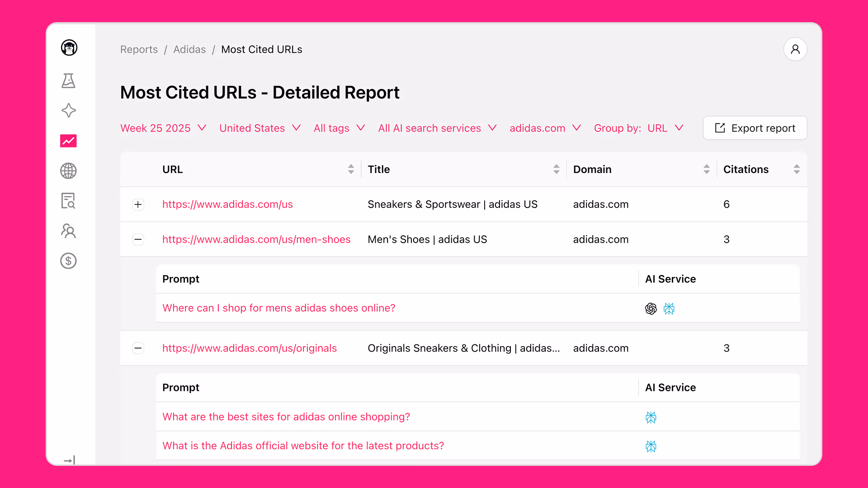
Task: Sort table by Domain column arrows
Action: coord(707,169)
